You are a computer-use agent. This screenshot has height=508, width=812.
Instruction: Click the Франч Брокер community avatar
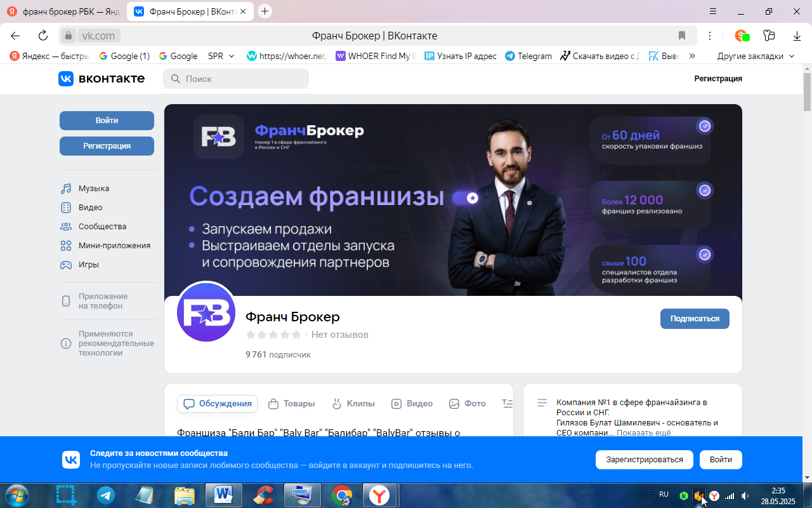point(206,312)
